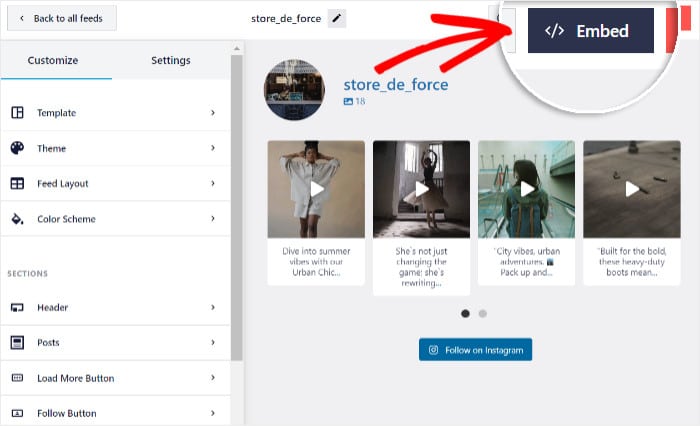Click the sidebar vertical scrollbar thumb
This screenshot has height=426, width=700.
(x=237, y=208)
